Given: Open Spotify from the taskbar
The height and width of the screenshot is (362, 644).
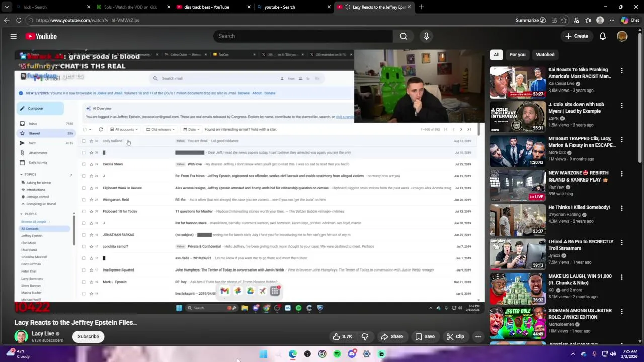Looking at the screenshot, I should tap(337, 354).
